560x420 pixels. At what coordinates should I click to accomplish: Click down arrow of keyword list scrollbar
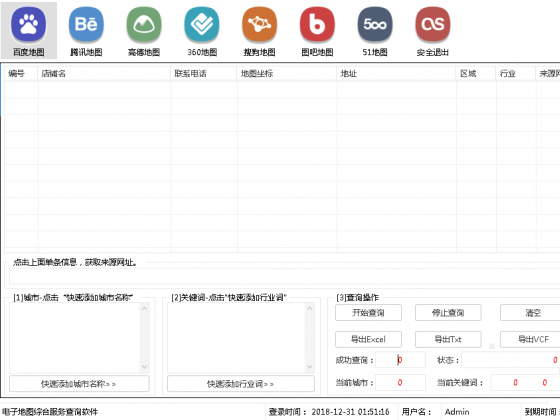click(310, 367)
